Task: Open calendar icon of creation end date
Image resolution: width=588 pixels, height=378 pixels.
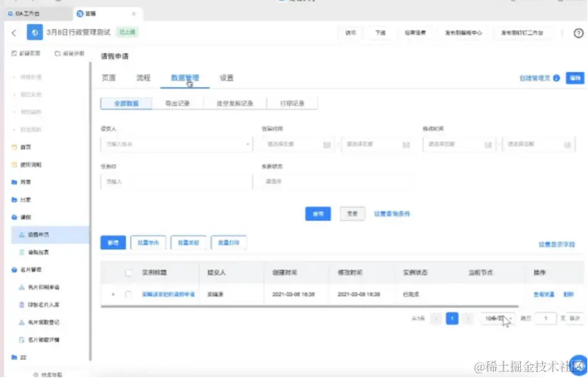Action: (x=405, y=144)
